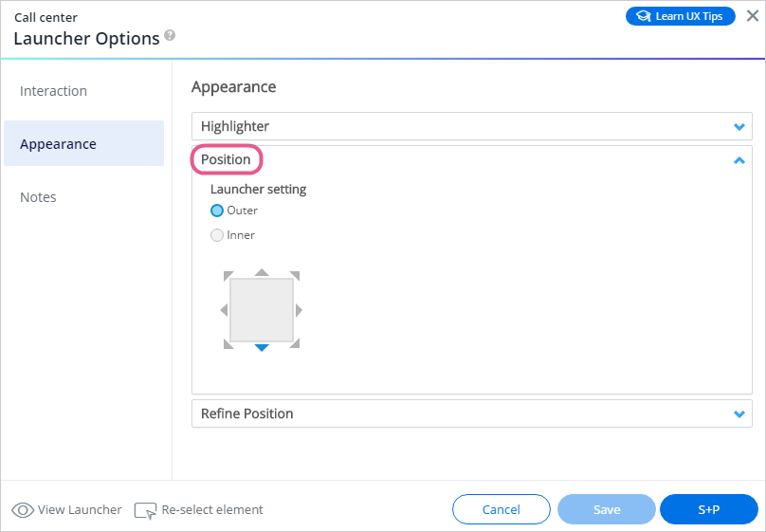Select the top-left corner position arrow
This screenshot has width=766, height=532.
point(228,276)
